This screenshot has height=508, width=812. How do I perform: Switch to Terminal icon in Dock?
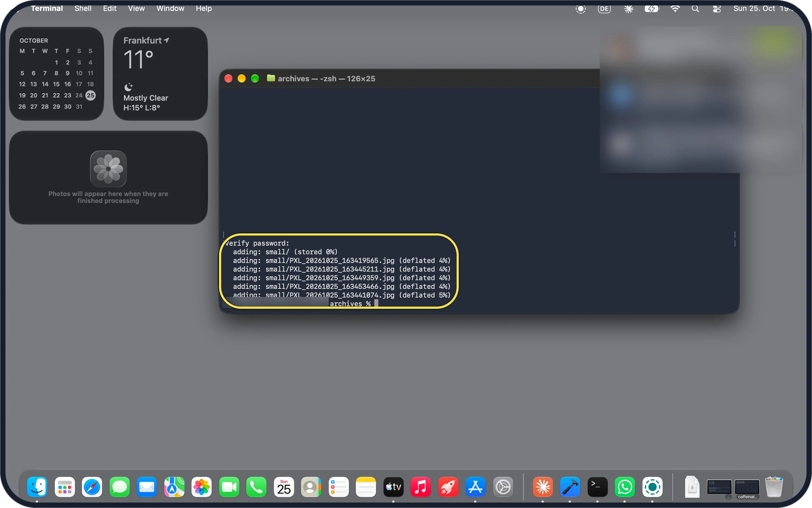click(597, 487)
